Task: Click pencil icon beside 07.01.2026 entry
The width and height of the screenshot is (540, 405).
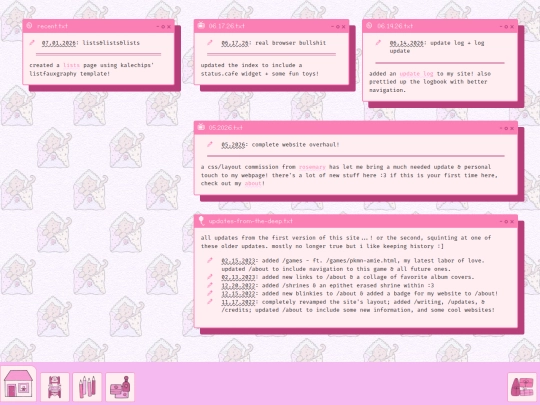Action: tap(32, 42)
